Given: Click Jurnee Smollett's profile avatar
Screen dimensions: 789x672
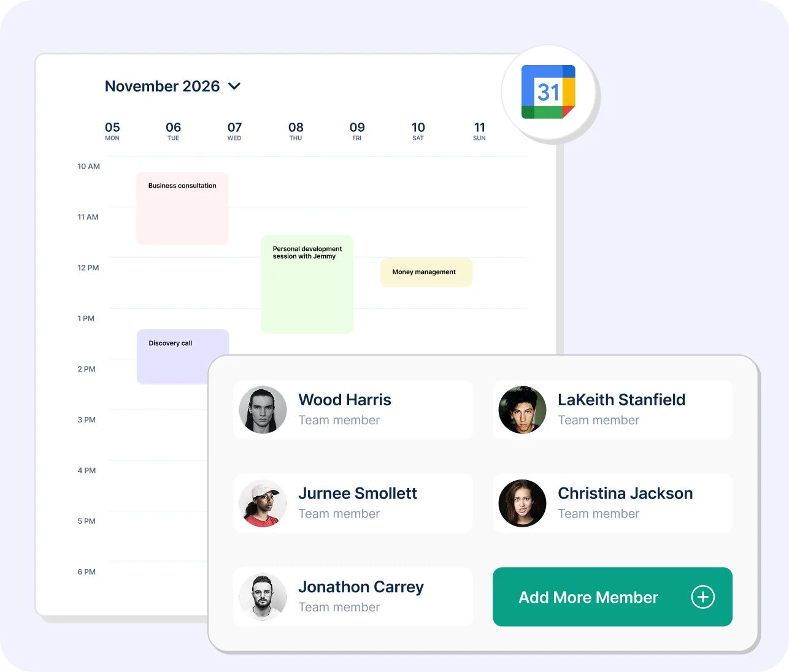Looking at the screenshot, I should (263, 503).
